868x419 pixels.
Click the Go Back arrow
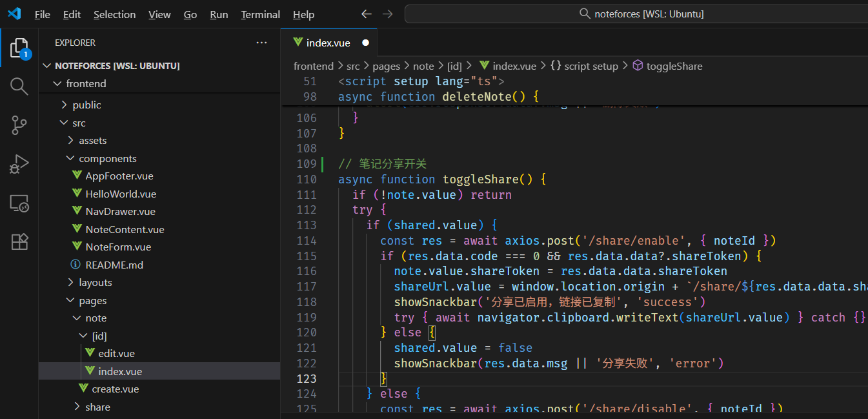coord(366,14)
